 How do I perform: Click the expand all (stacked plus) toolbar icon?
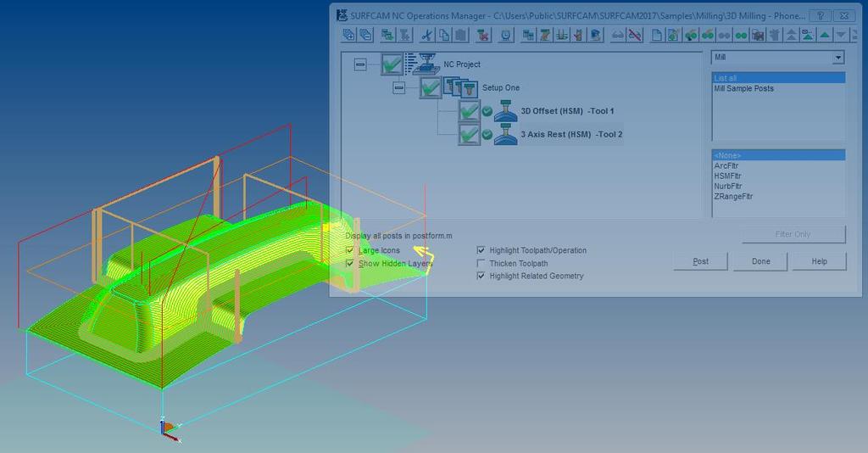click(348, 35)
